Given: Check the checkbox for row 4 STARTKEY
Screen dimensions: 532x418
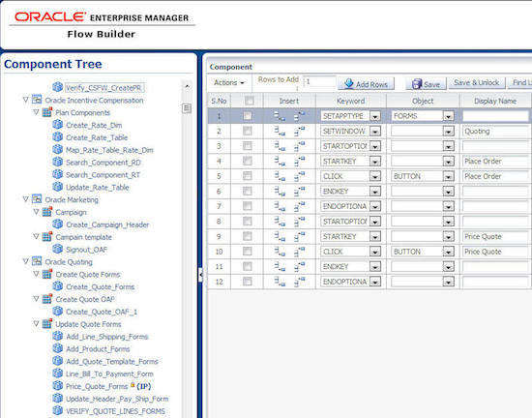Looking at the screenshot, I should [x=248, y=161].
